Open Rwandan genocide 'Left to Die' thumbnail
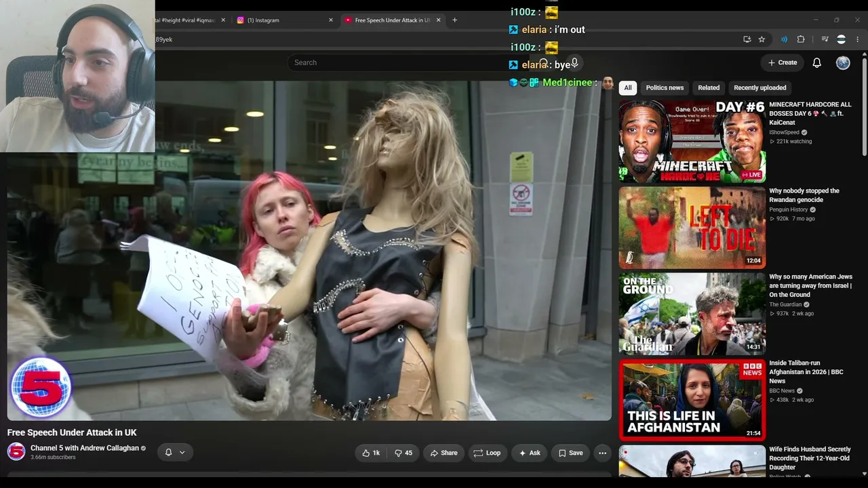868x488 pixels. coord(692,228)
